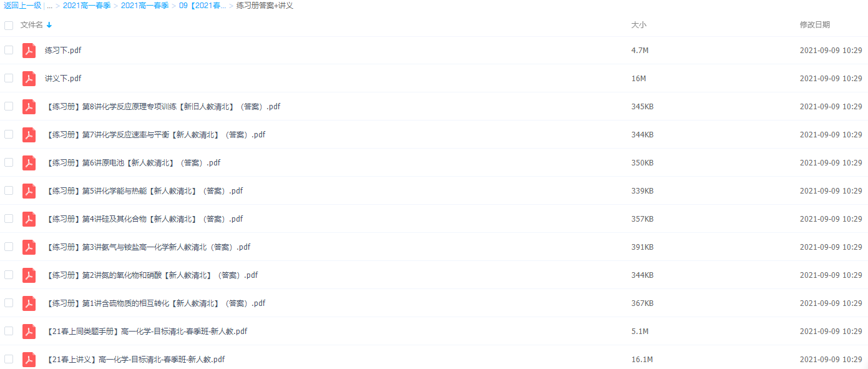The image size is (868, 369).
Task: Go to first 2021高一春季 breadcrumb folder
Action: pos(87,6)
